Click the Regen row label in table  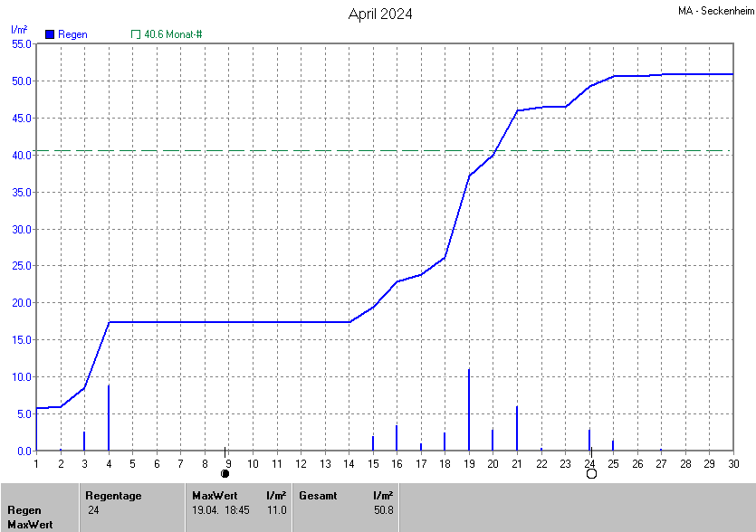[x=24, y=510]
